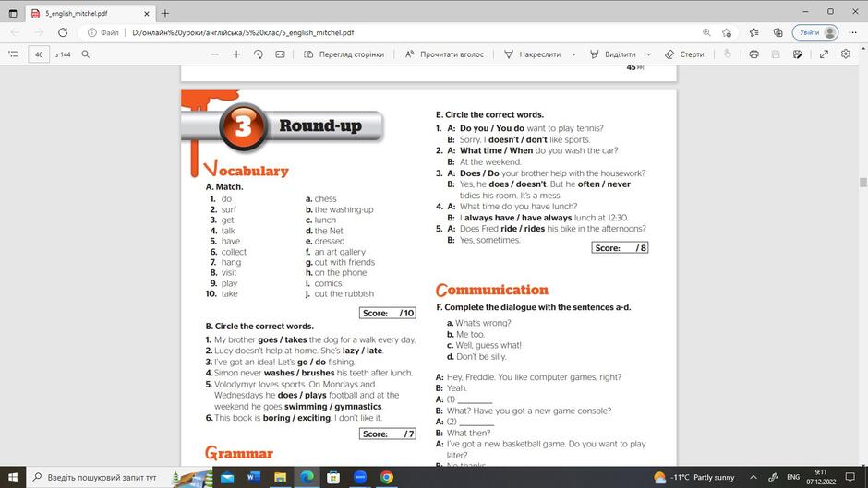Switch the ENG input language
Screen dimensions: 868x488
point(793,477)
